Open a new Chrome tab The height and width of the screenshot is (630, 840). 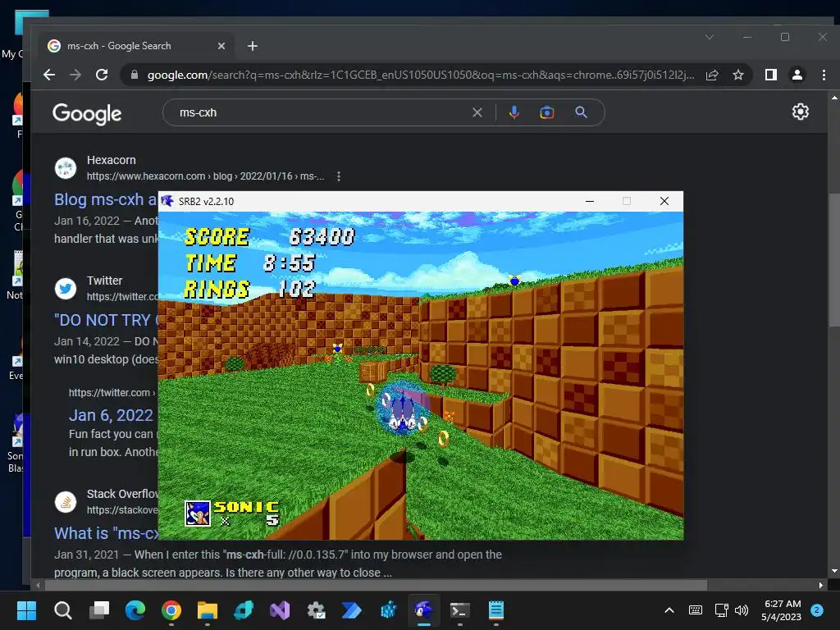[253, 46]
